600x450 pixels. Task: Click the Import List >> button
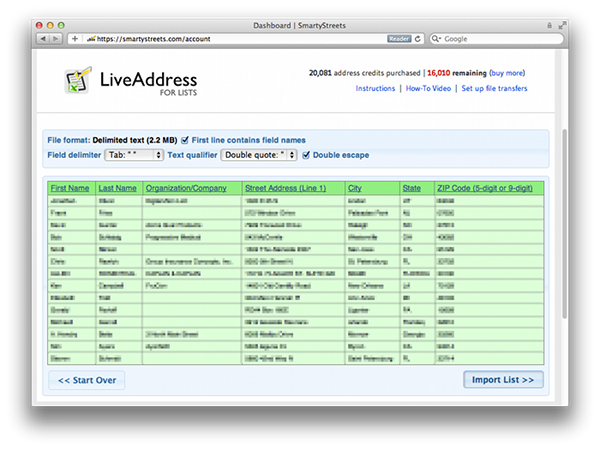[x=503, y=380]
